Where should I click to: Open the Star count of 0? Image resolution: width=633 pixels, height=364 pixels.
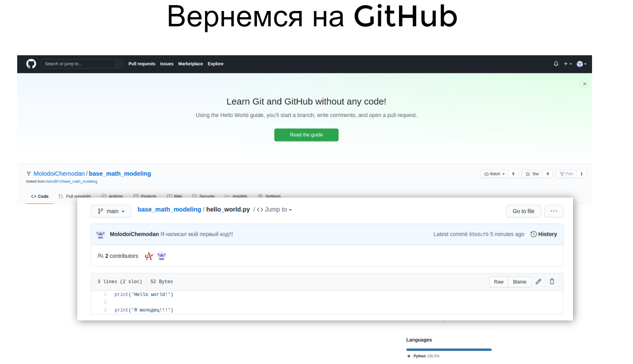(x=548, y=174)
